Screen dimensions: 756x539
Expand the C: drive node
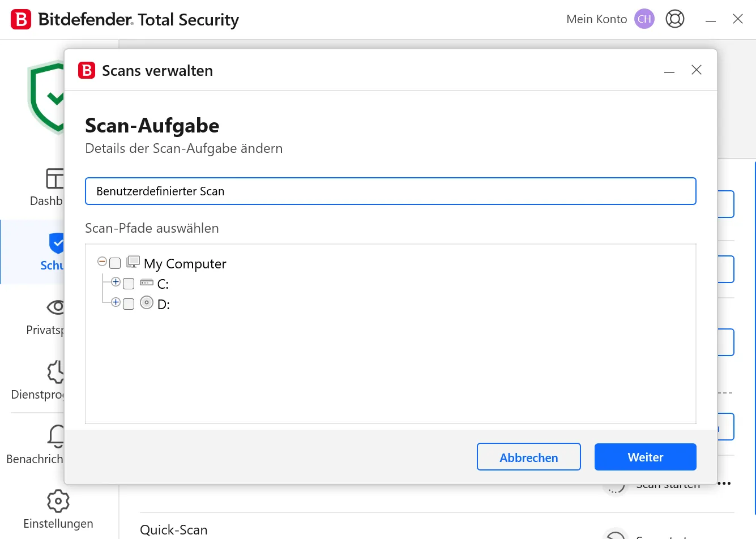coord(116,282)
